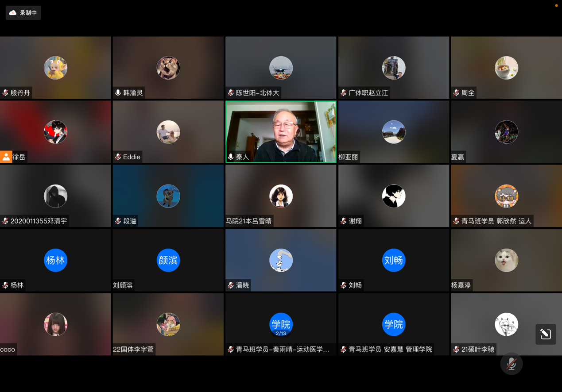The height and width of the screenshot is (392, 562).
Task: Toggle the mute icon beside 青马班学员 郭欣然 运人
Action: (455, 221)
